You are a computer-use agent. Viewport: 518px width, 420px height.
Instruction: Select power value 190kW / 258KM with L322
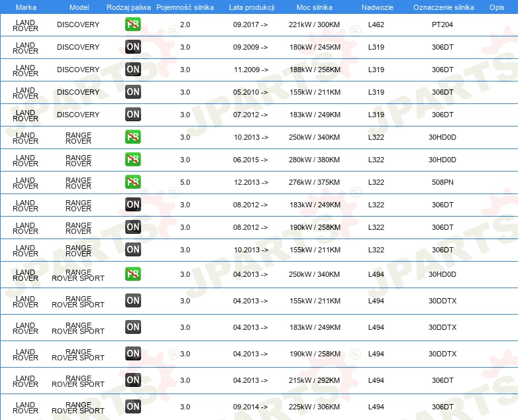click(315, 227)
